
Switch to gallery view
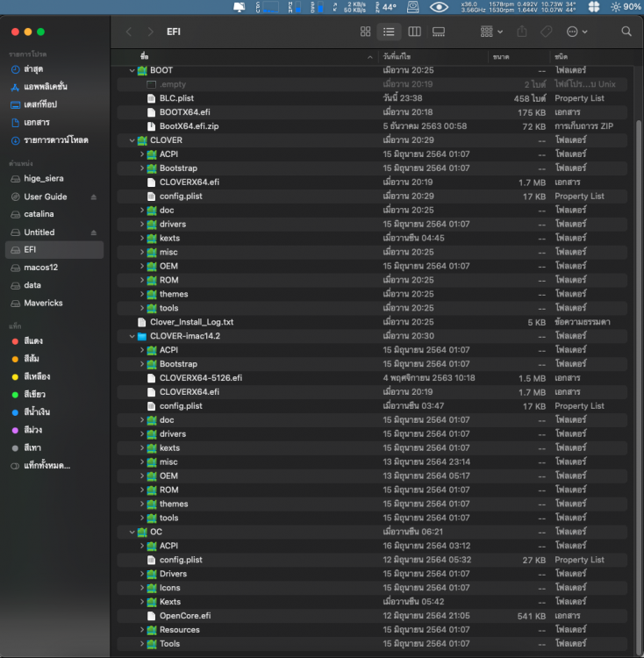[x=439, y=32]
